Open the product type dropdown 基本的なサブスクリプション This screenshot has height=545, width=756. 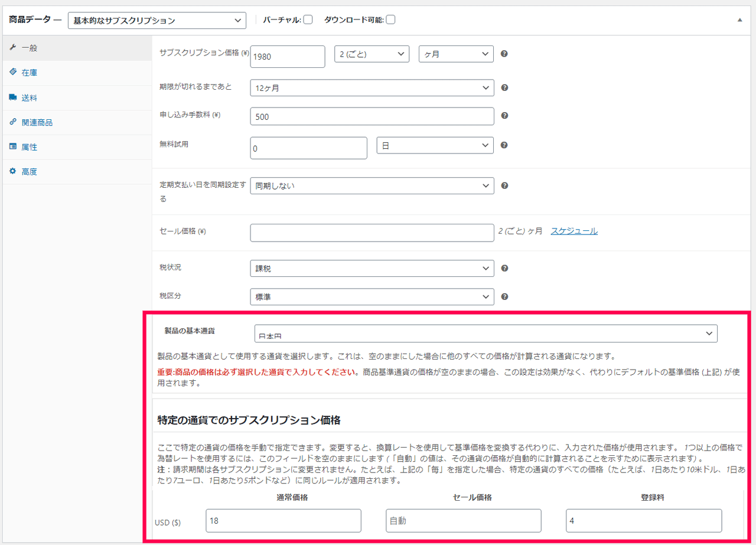click(157, 20)
